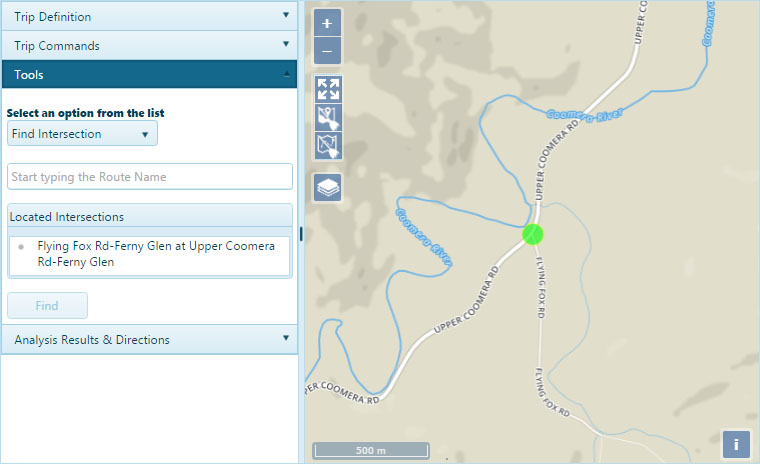760x464 pixels.
Task: Click the zoom to full extent icon
Action: tap(327, 88)
